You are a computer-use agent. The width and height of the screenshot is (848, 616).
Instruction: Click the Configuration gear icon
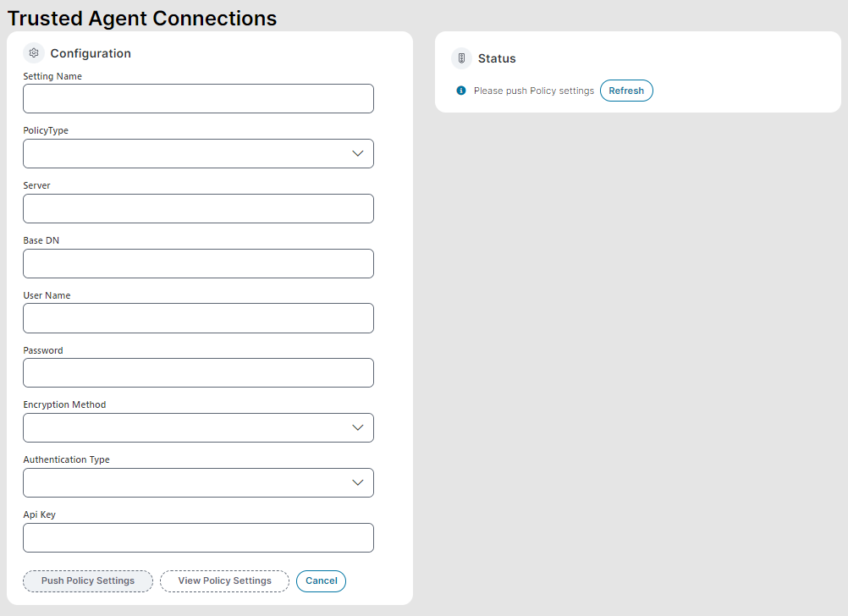click(34, 52)
